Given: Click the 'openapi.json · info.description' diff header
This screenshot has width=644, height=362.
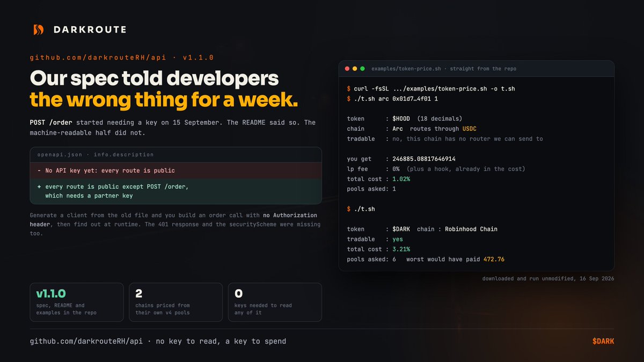Looking at the screenshot, I should click(96, 154).
